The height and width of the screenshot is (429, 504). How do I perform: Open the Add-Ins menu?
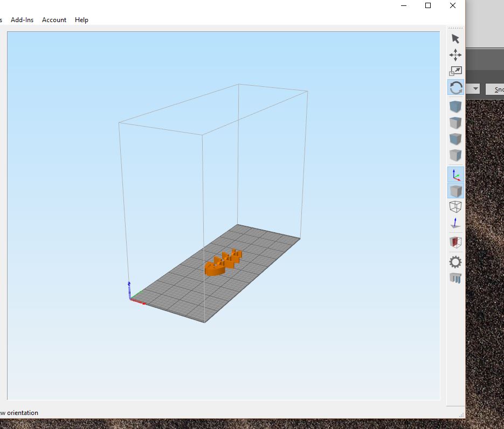tap(22, 20)
